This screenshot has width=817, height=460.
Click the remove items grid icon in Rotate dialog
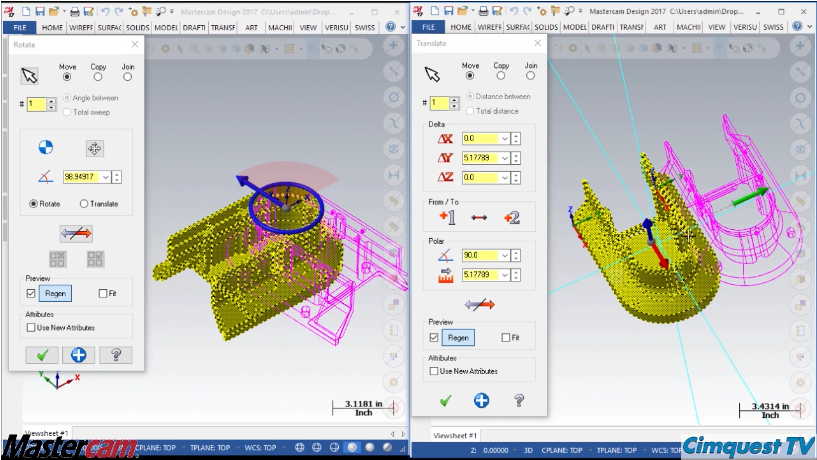(57, 259)
